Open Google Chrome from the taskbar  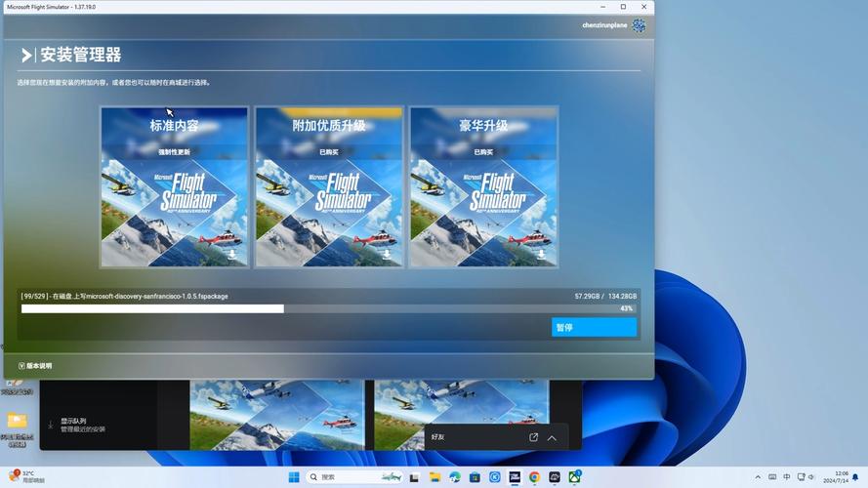tap(534, 477)
